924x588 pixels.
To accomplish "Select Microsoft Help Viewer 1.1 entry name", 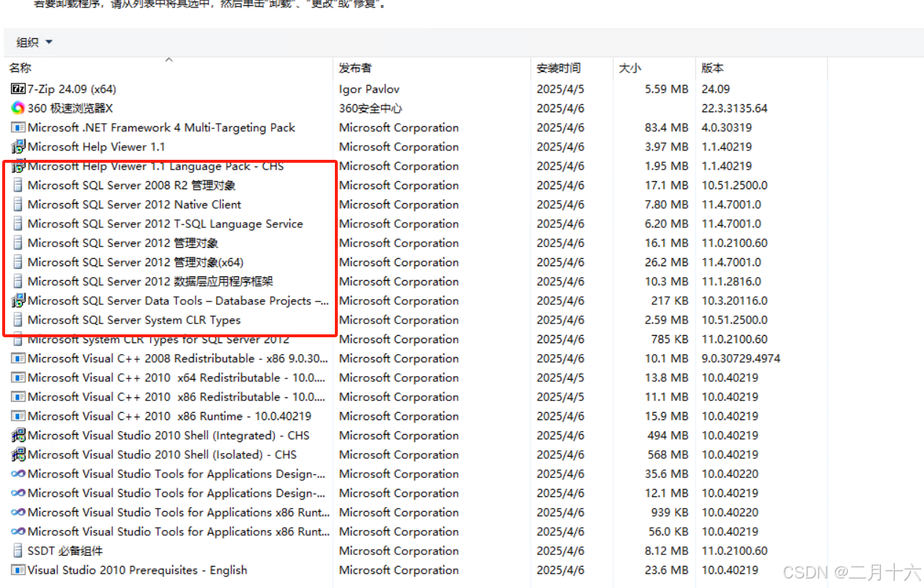I will point(97,147).
